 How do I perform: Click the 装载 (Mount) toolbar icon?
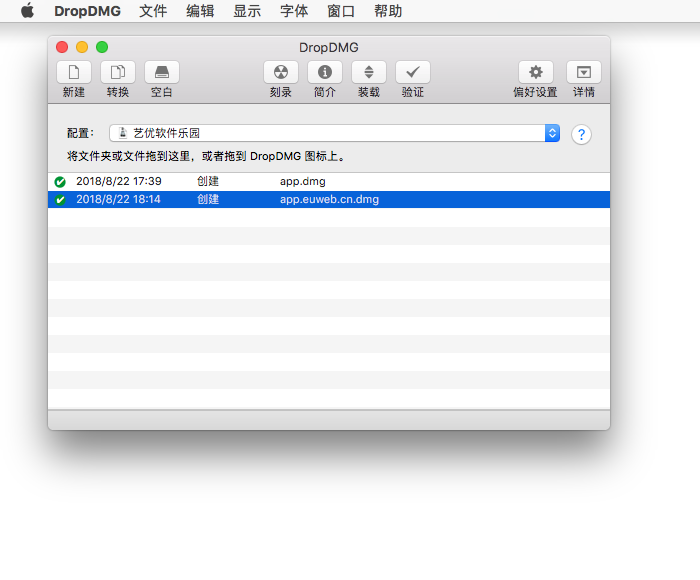(x=369, y=72)
